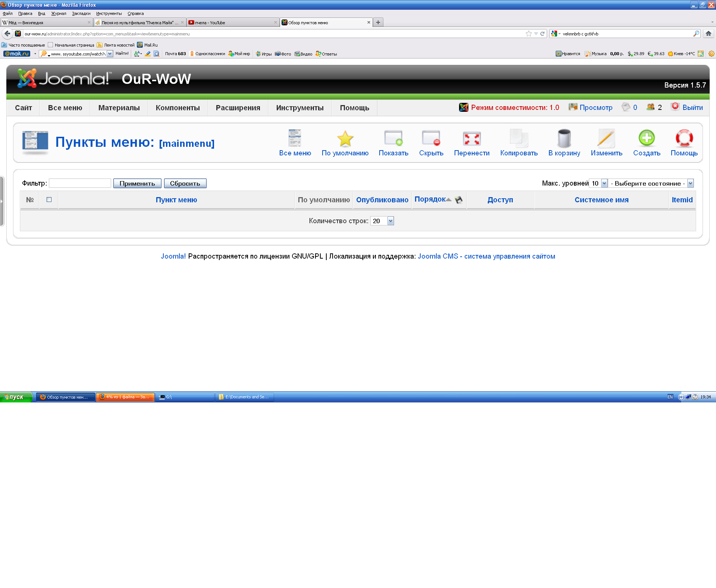Click into the Фильтр text field
This screenshot has height=588, width=716.
click(x=80, y=183)
